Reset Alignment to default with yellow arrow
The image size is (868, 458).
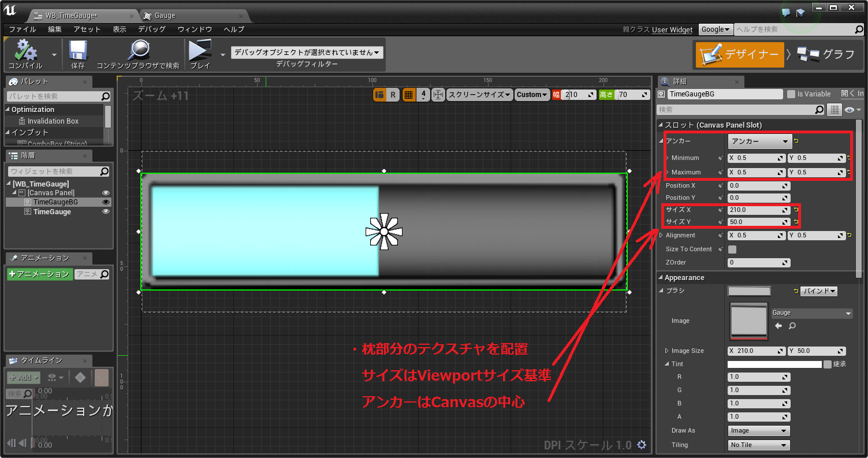[850, 235]
